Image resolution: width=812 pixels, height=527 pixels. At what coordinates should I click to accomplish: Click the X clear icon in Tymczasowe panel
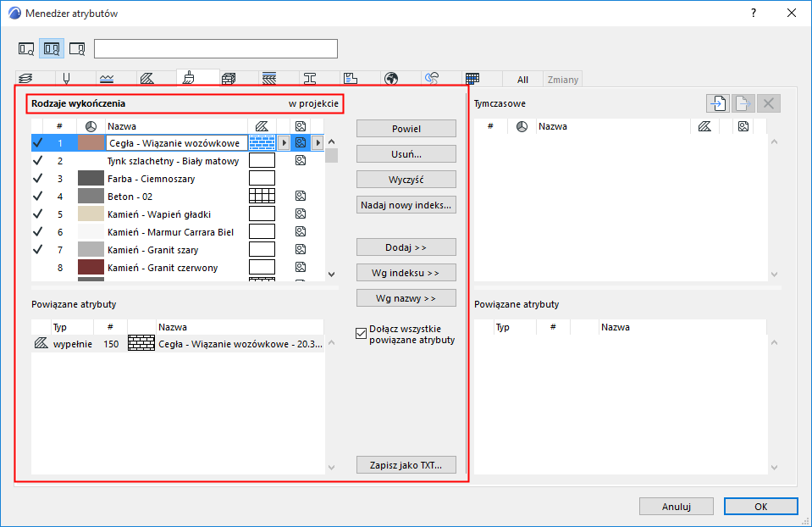tap(769, 103)
